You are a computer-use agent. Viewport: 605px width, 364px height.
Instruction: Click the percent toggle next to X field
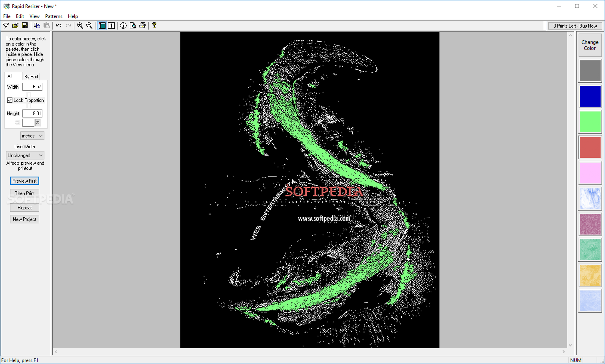38,123
